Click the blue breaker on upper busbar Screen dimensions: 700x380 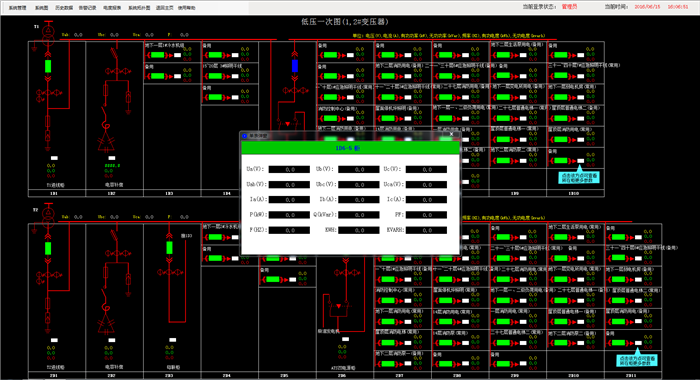295,66
